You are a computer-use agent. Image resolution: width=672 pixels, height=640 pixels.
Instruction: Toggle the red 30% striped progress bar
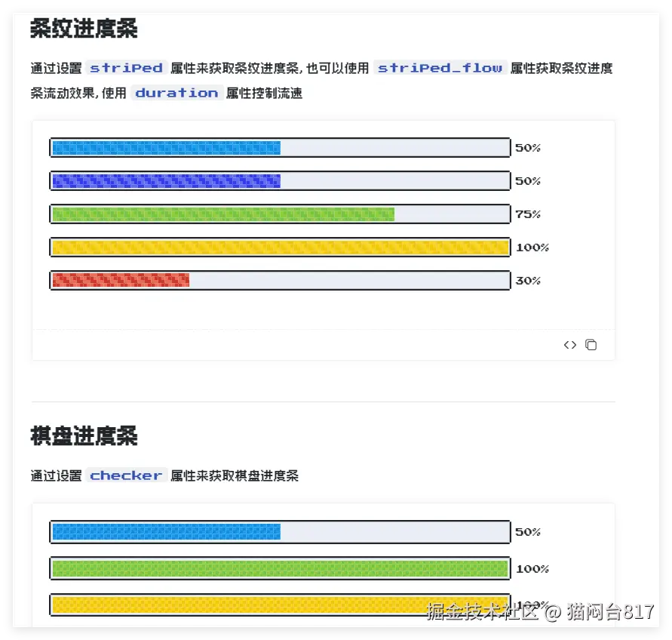[x=119, y=280]
